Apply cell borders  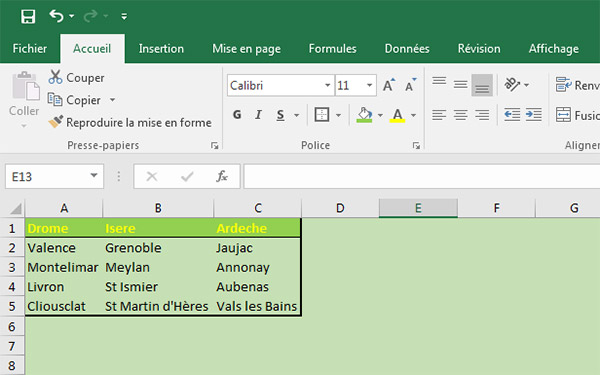point(321,114)
